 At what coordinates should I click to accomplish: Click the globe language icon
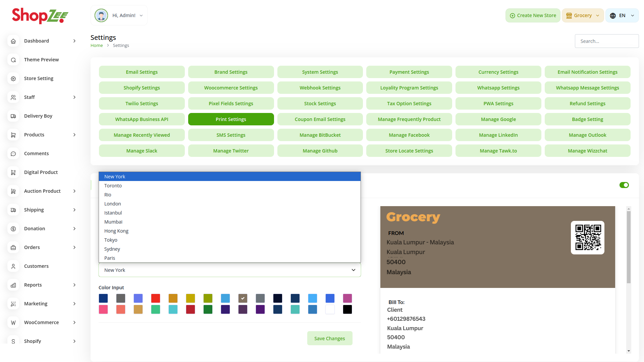coord(613,16)
